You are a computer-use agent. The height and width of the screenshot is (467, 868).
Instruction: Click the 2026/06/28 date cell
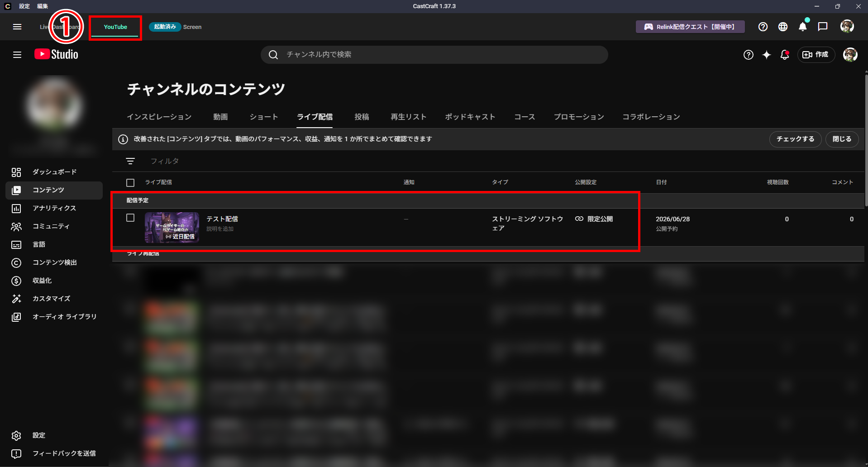click(x=672, y=219)
